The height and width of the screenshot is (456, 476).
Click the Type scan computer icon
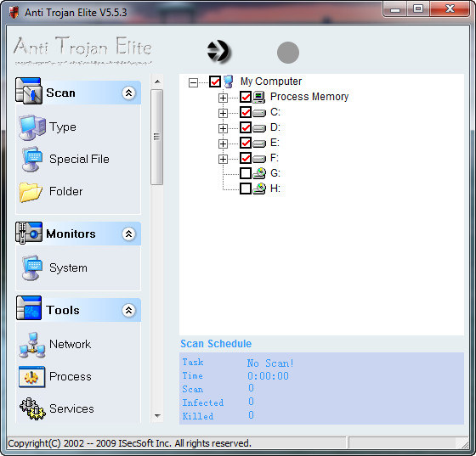(32, 127)
